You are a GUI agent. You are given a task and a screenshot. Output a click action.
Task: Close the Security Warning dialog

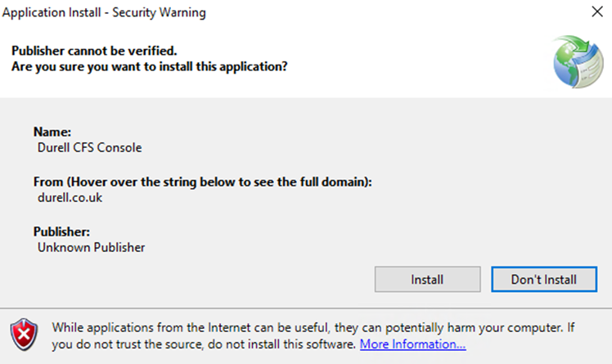pyautogui.click(x=597, y=11)
